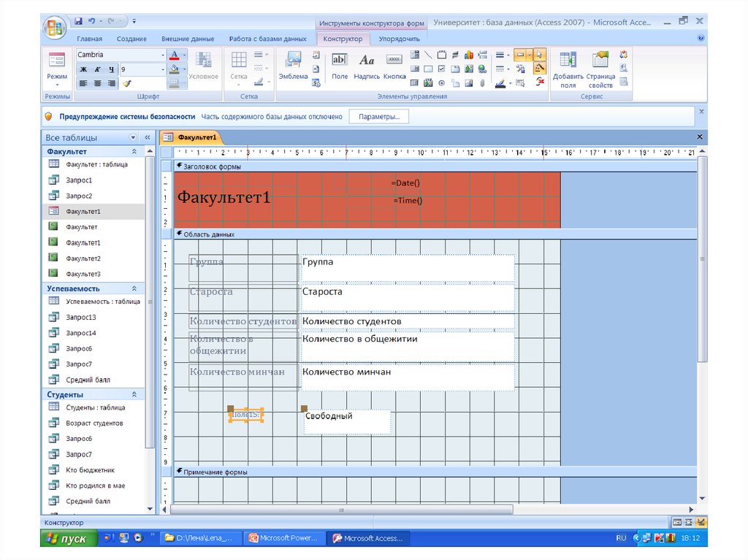Click the font color red A swatch
This screenshot has height=560, width=748.
click(173, 55)
